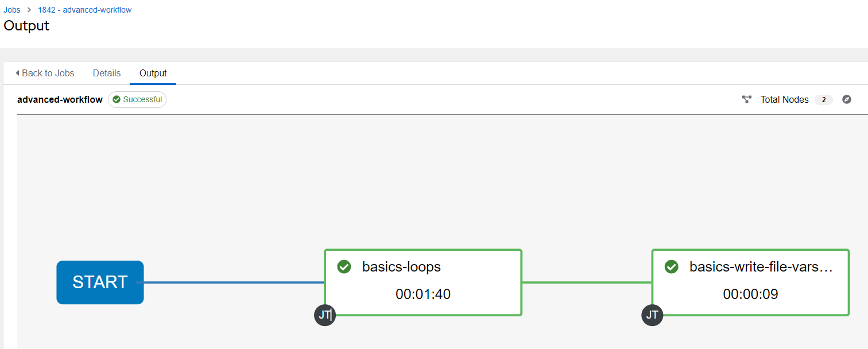Click the 00:01:40 elapsed time
Image resolution: width=868 pixels, height=349 pixels.
423,294
